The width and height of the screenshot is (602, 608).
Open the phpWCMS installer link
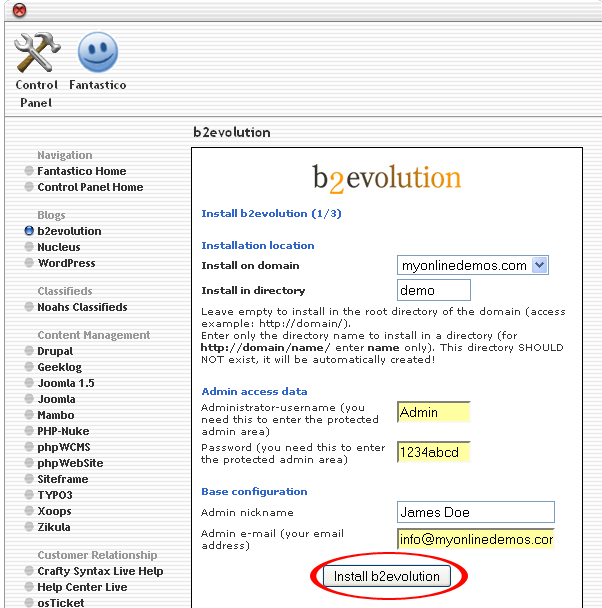pyautogui.click(x=64, y=447)
